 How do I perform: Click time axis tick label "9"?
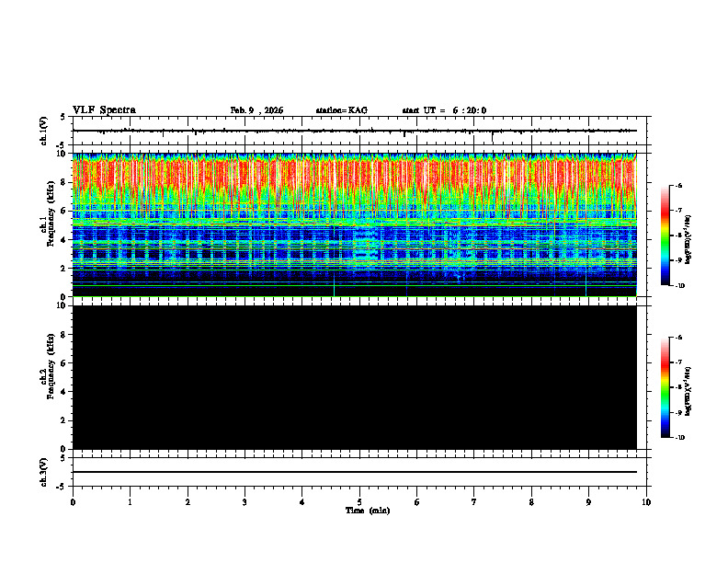click(588, 502)
